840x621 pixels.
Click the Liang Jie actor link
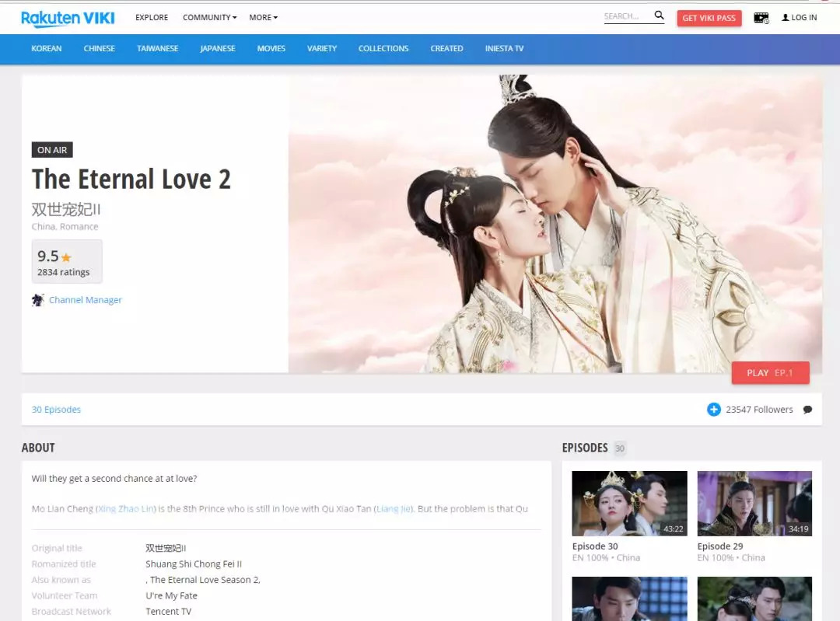pyautogui.click(x=394, y=508)
